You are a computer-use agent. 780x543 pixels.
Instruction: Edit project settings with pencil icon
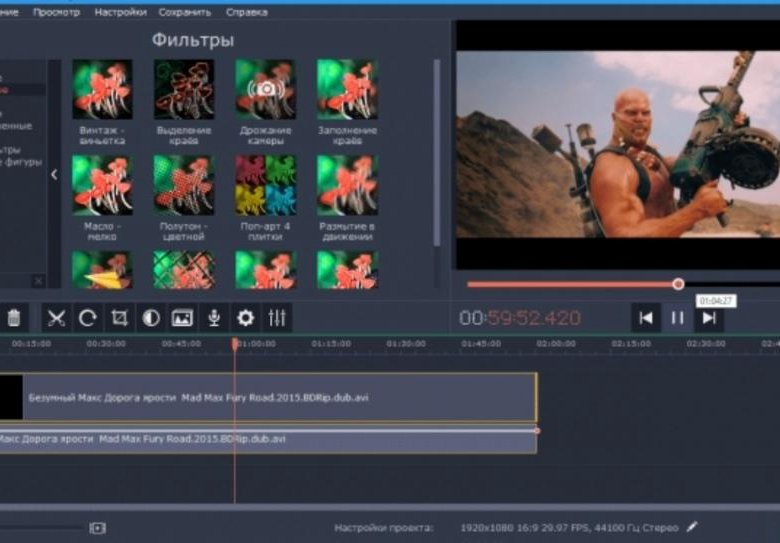(x=692, y=527)
